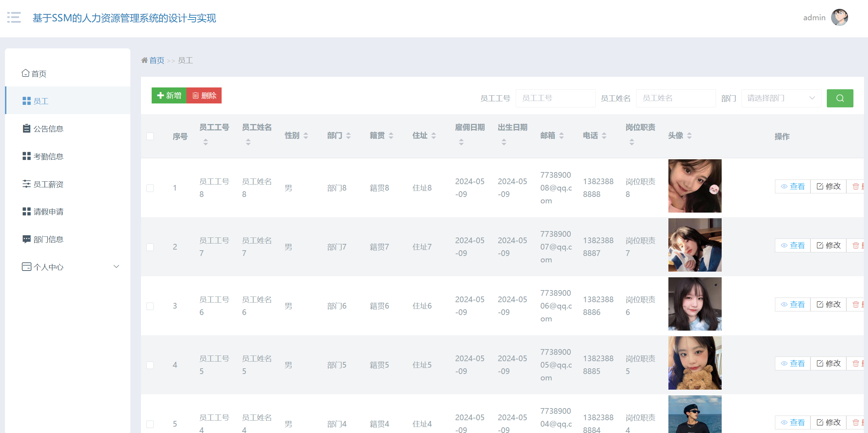Image resolution: width=868 pixels, height=433 pixels.
Task: Toggle the select-all header checkbox
Action: click(150, 136)
